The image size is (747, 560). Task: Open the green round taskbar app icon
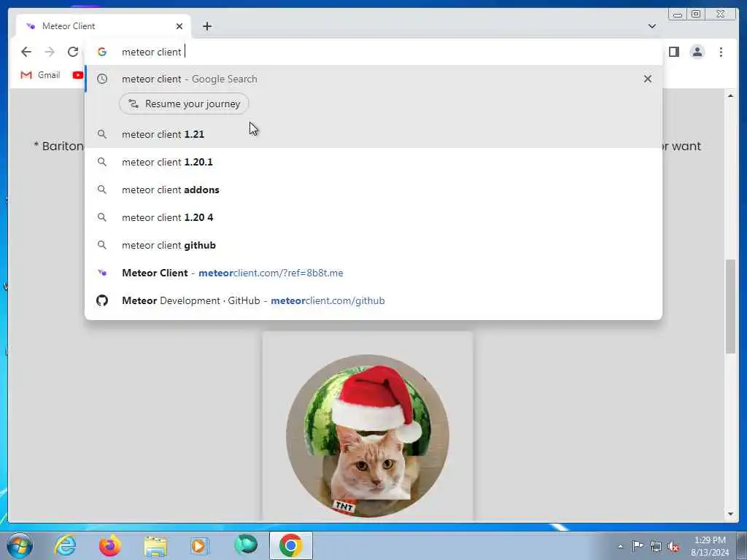[246, 545]
